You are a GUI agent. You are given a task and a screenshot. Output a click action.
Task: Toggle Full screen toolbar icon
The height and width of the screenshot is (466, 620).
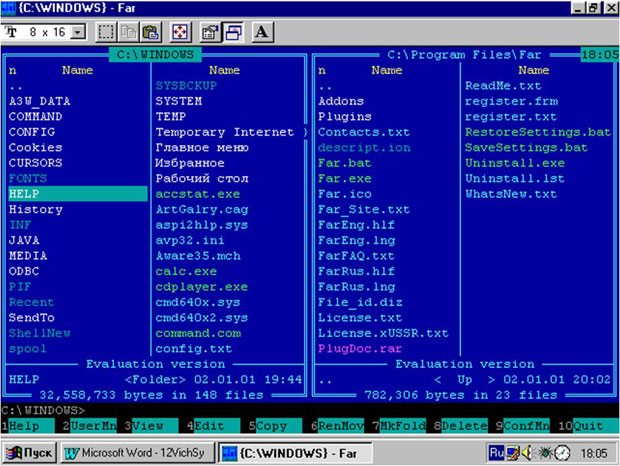tap(180, 32)
